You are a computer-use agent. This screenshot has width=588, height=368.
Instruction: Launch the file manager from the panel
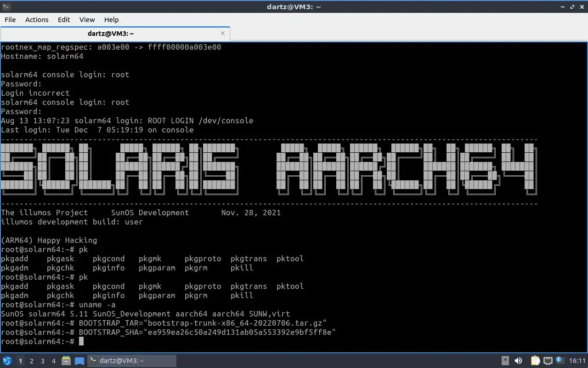(66, 361)
